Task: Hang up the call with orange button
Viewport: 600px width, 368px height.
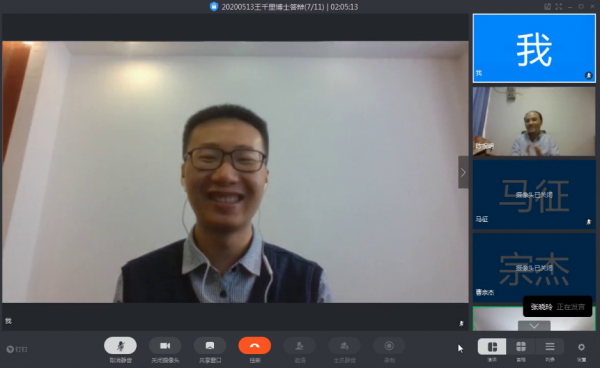Action: point(254,346)
